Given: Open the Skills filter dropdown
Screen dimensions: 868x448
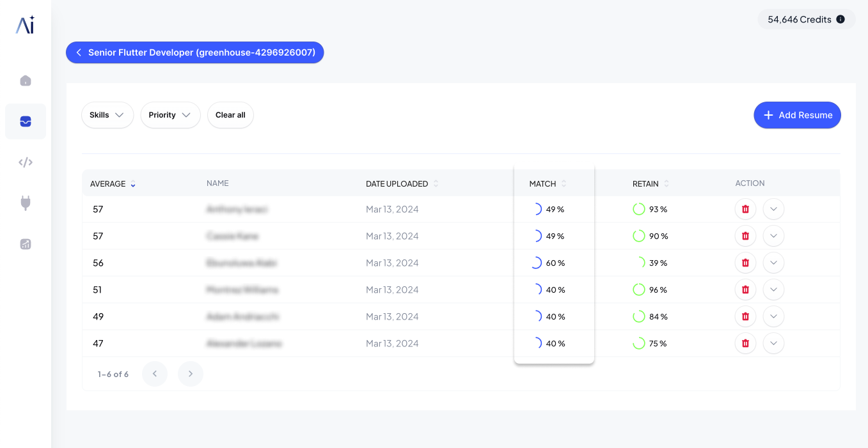Looking at the screenshot, I should pyautogui.click(x=107, y=115).
